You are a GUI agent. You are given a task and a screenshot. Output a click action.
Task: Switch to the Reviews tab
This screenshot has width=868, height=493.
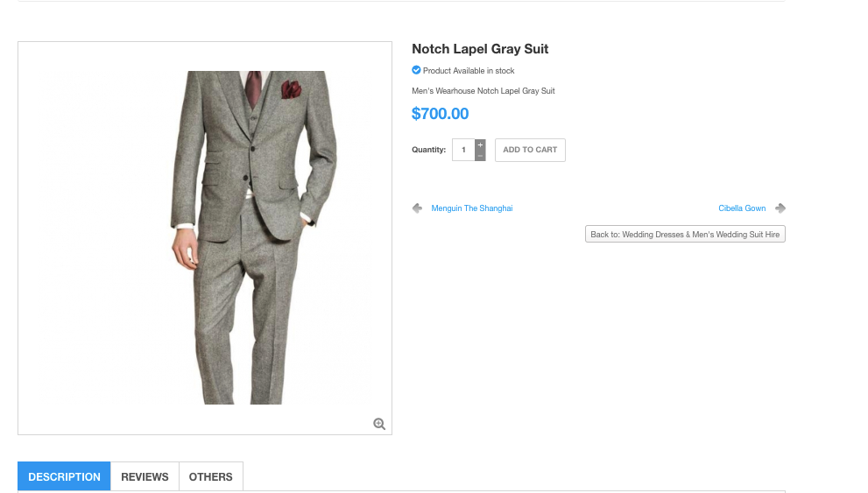pyautogui.click(x=145, y=477)
